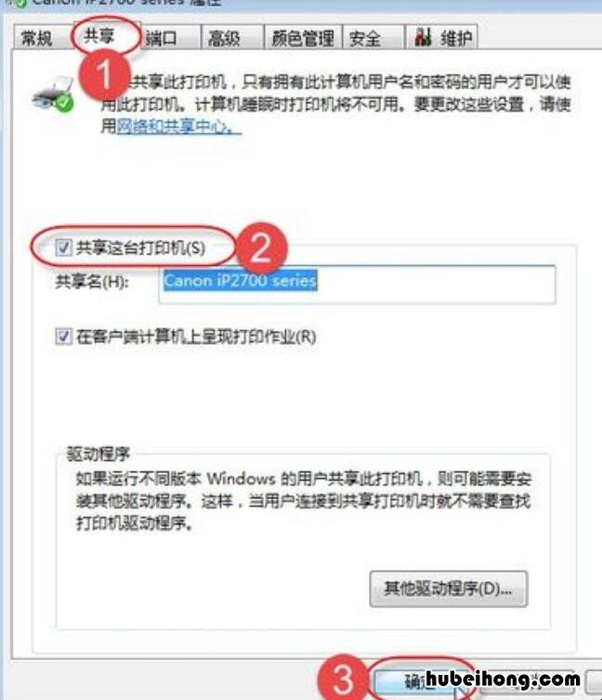Click the 共享名(H) label
The width and height of the screenshot is (602, 700).
coord(92,282)
